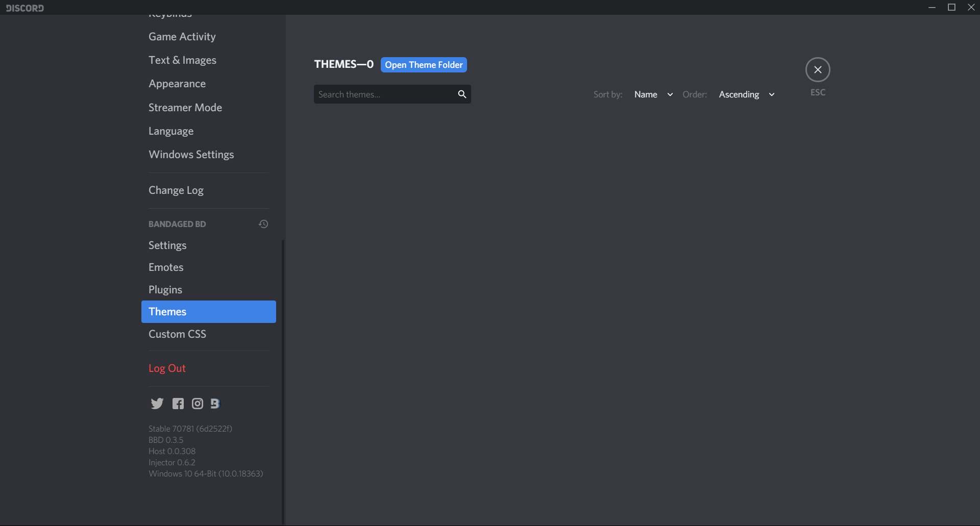Viewport: 980px width, 526px height.
Task: Click the Stable 70781 version text
Action: pyautogui.click(x=190, y=429)
